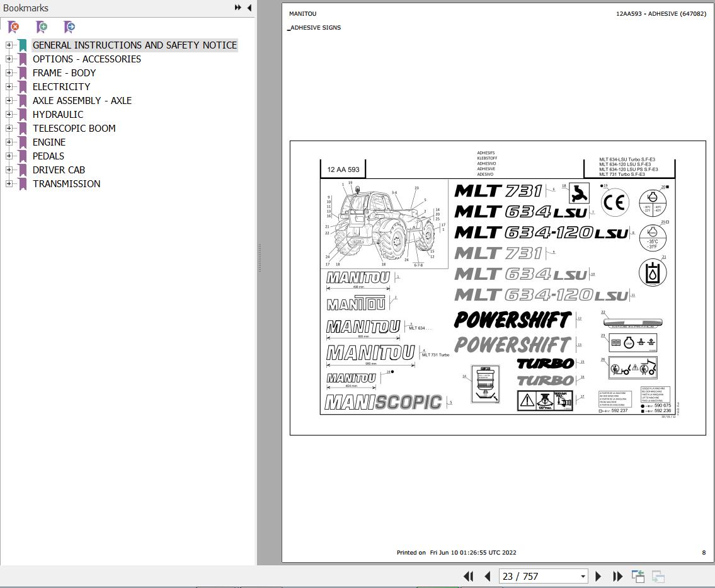Expand PEDALS tree node
The height and width of the screenshot is (588, 715).
click(9, 156)
